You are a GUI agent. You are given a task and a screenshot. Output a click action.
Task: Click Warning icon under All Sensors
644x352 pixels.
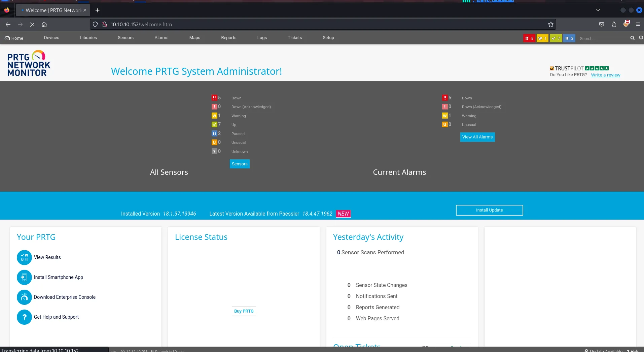pyautogui.click(x=214, y=116)
